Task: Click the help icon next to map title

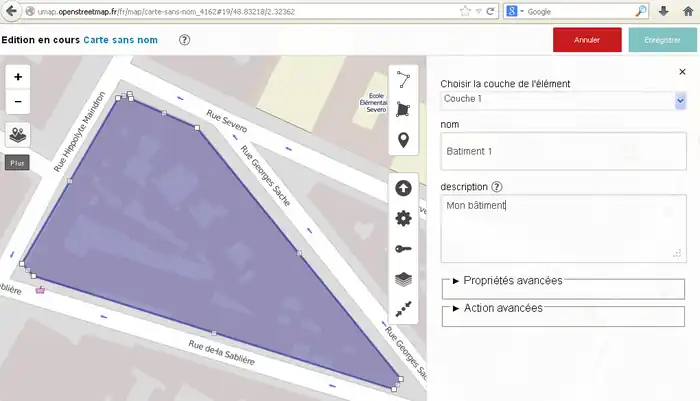Action: 184,40
